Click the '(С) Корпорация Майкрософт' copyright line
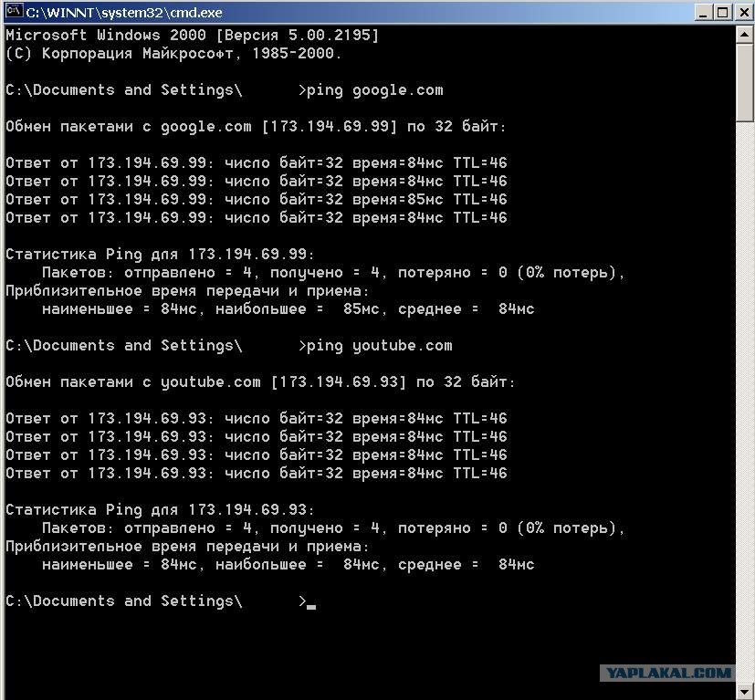This screenshot has height=700, width=755. coord(173,54)
